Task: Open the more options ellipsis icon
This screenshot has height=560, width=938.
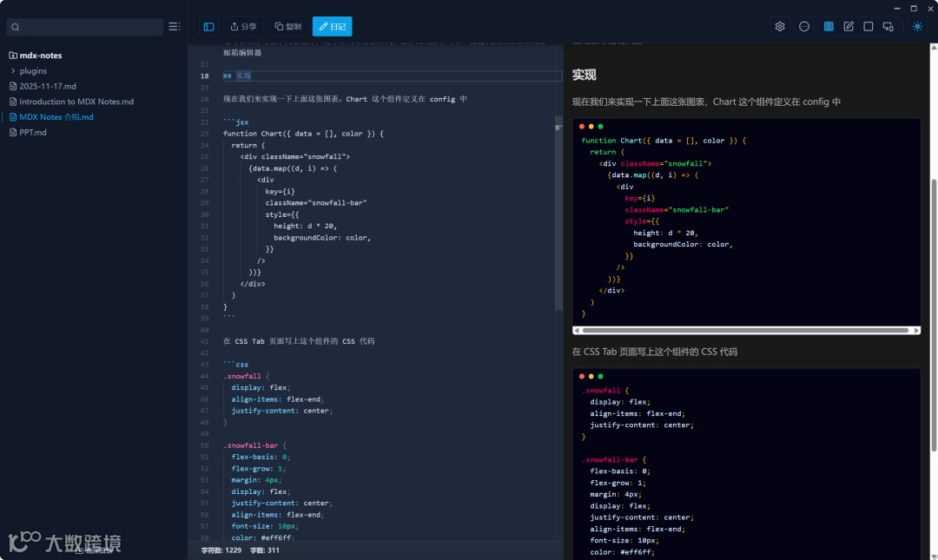Action: (x=804, y=26)
